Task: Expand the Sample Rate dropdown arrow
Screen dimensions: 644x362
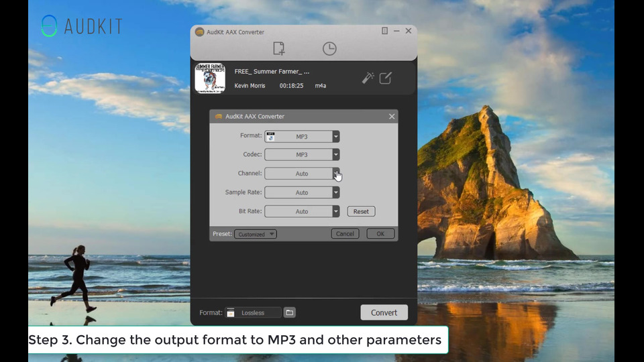Action: [336, 192]
